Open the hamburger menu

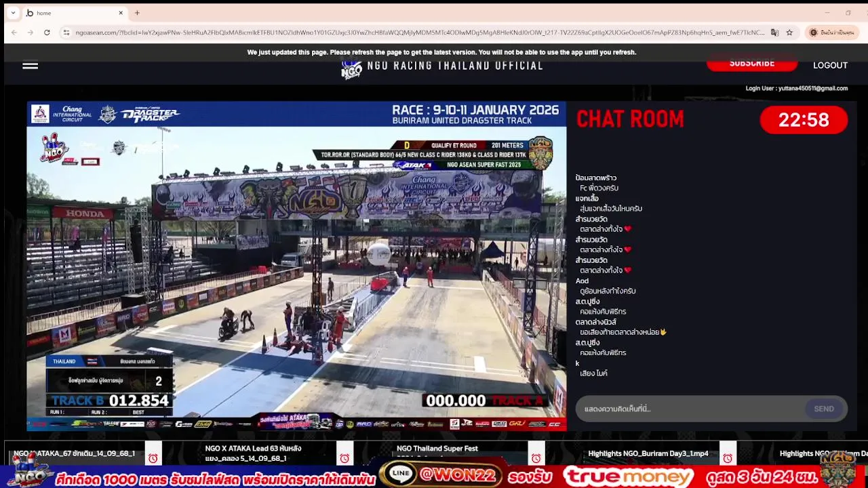pyautogui.click(x=30, y=66)
